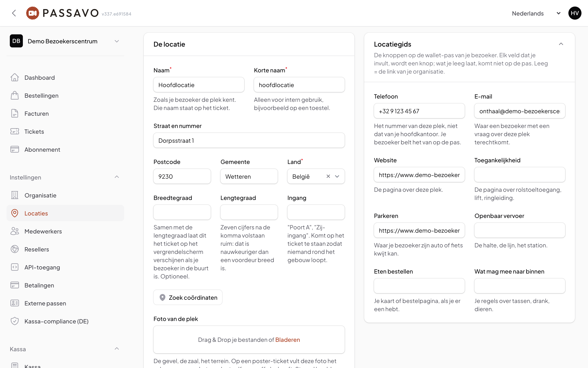Collapse the Kassa sidebar section
The image size is (588, 368).
117,349
